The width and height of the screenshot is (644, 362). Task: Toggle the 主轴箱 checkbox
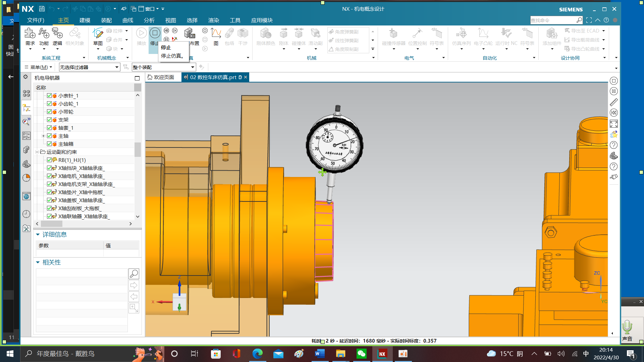pyautogui.click(x=49, y=144)
